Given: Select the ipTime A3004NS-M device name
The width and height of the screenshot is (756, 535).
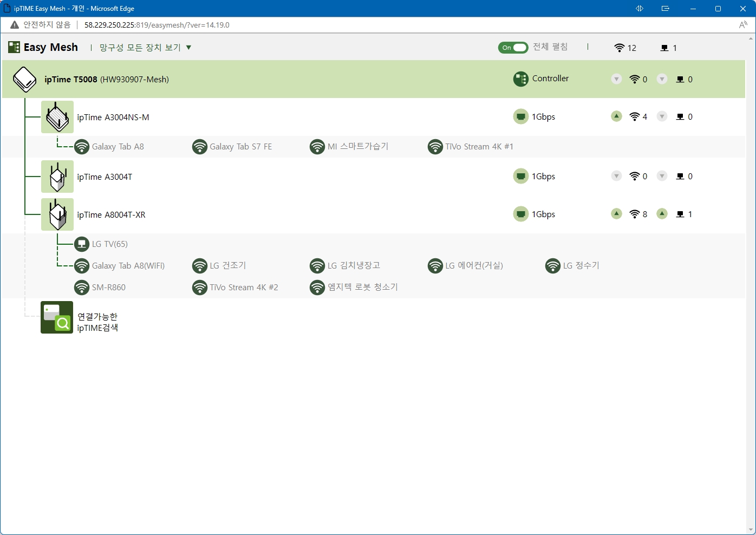Looking at the screenshot, I should [113, 118].
